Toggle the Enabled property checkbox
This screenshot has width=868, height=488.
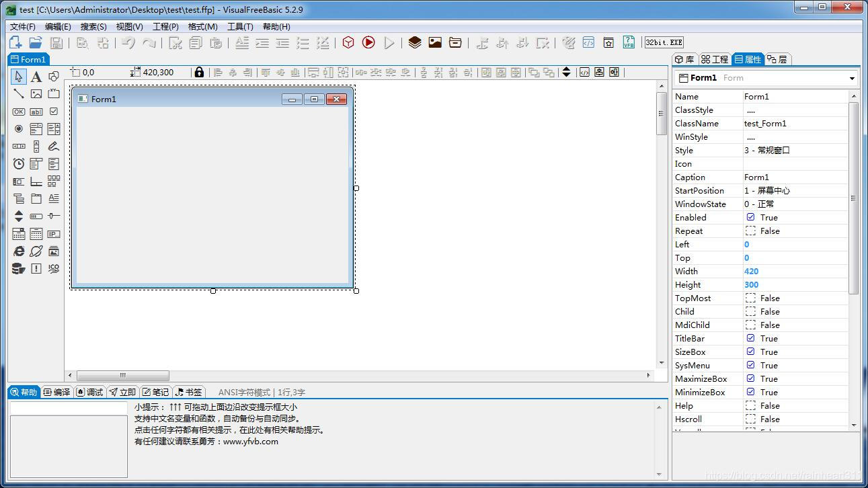click(750, 217)
